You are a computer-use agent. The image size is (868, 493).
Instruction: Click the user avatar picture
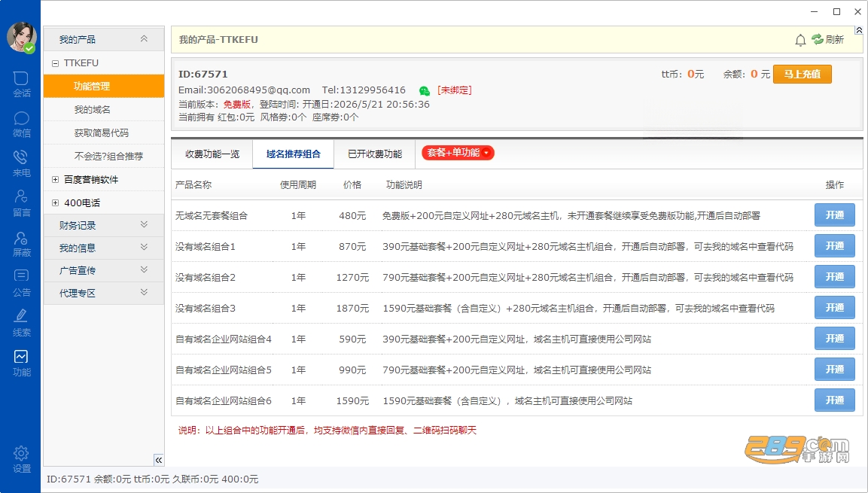21,37
